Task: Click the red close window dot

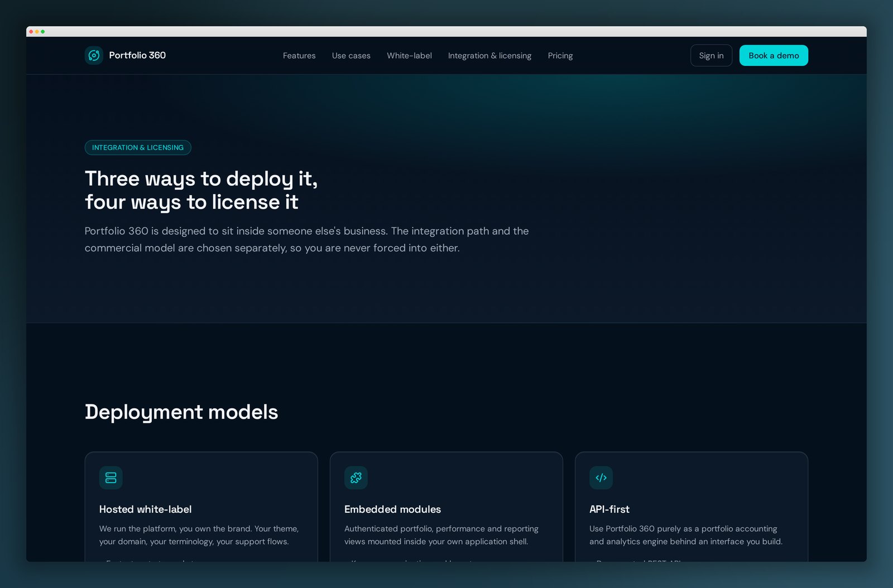Action: tap(31, 32)
